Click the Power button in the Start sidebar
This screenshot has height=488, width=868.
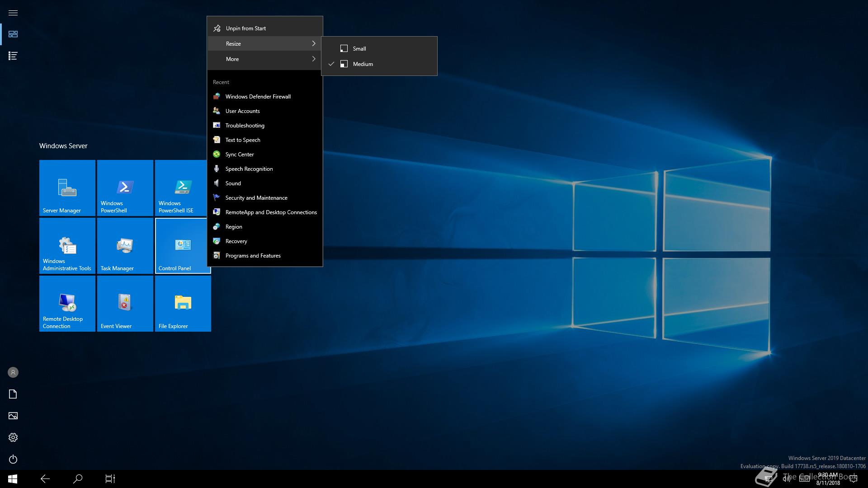click(13, 459)
